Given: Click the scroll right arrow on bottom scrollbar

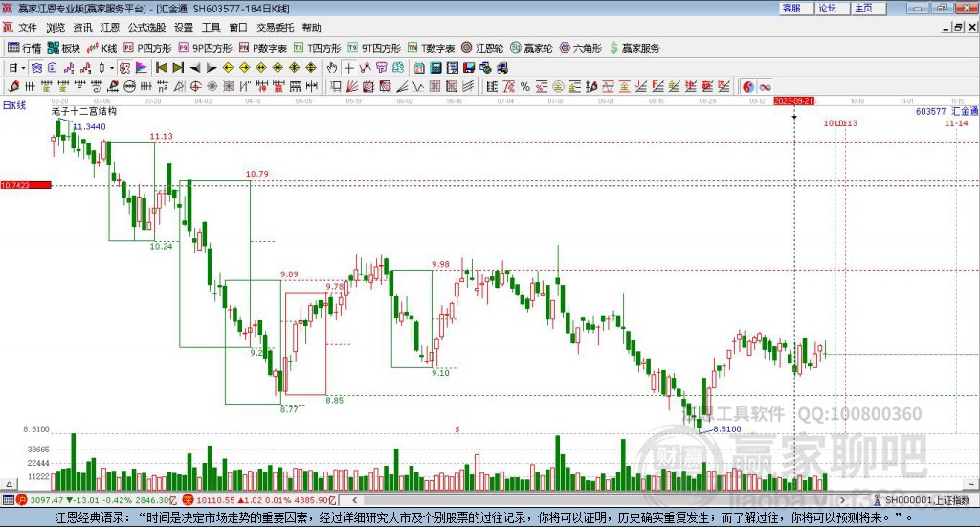Looking at the screenshot, I should click(842, 500).
